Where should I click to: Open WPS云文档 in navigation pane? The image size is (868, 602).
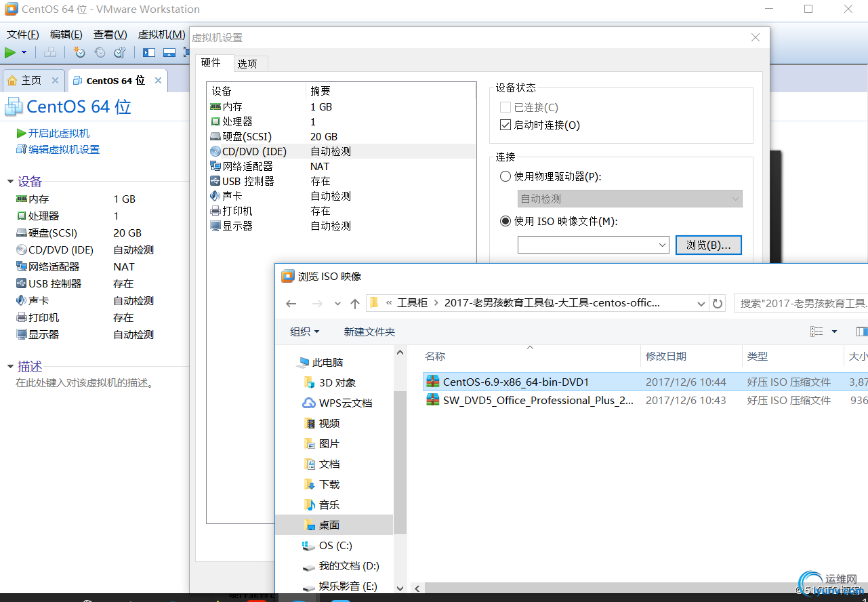pyautogui.click(x=337, y=403)
